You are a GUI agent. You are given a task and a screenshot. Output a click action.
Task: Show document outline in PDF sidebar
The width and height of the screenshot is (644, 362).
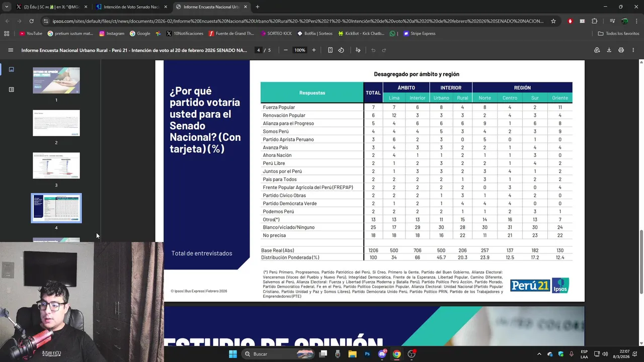(11, 89)
